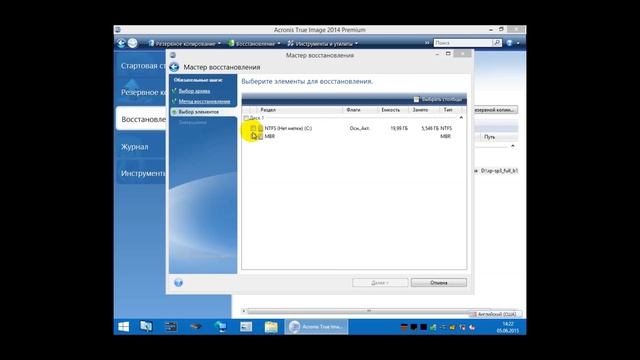This screenshot has width=640, height=360.
Task: Go to the Метод восстановления step
Action: pos(204,101)
